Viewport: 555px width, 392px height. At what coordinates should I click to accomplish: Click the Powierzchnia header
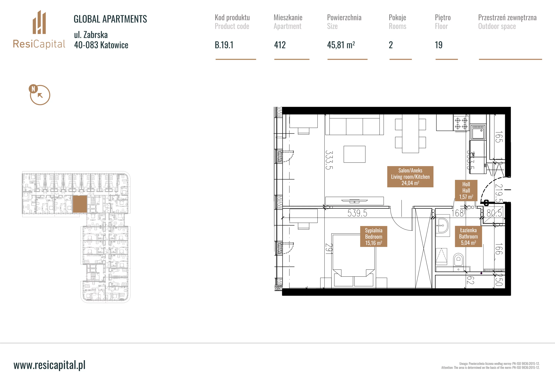point(344,18)
